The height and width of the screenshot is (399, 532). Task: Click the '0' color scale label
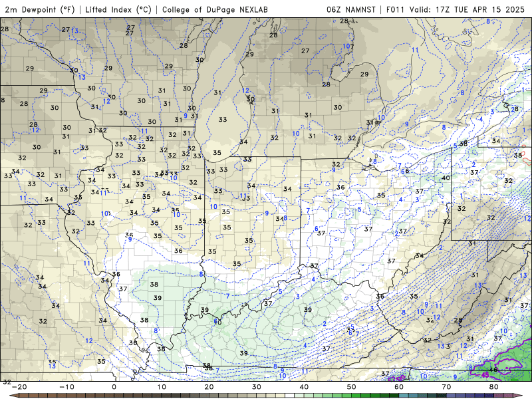[x=114, y=387]
